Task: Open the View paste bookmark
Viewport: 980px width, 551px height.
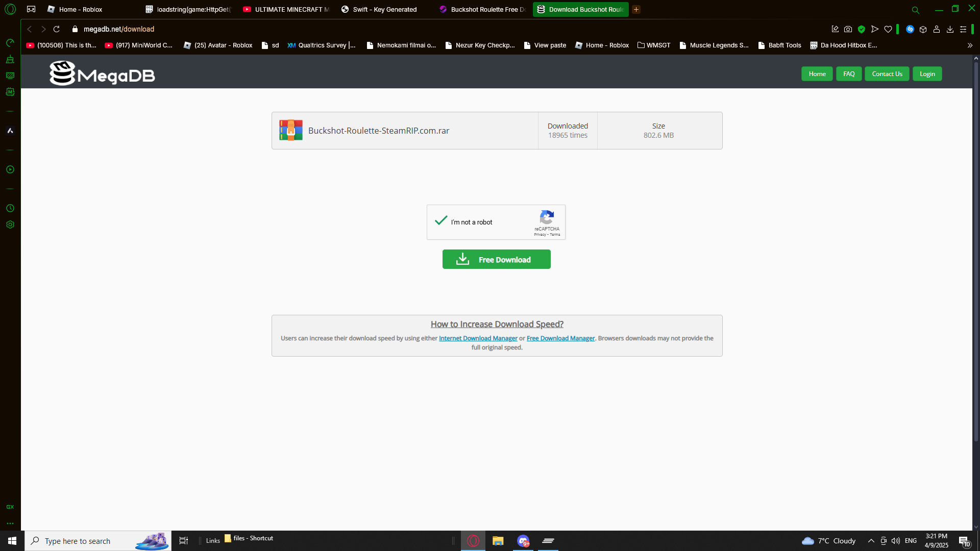Action: pos(545,45)
